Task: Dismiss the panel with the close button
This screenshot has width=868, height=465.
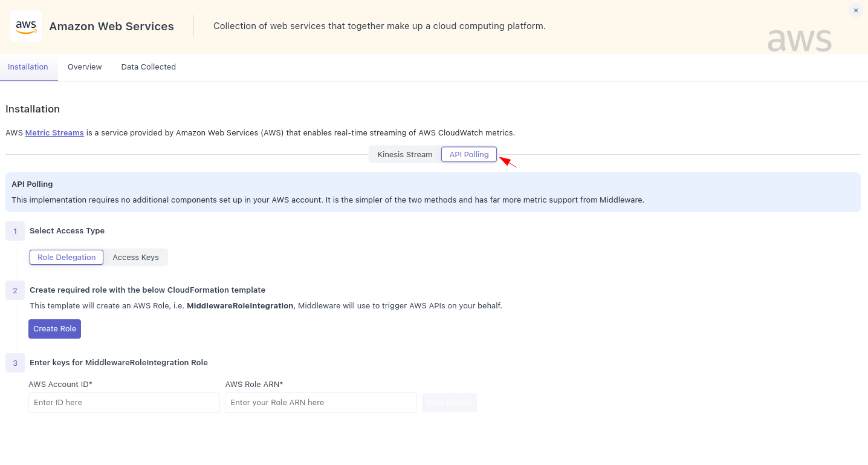Action: pyautogui.click(x=855, y=10)
